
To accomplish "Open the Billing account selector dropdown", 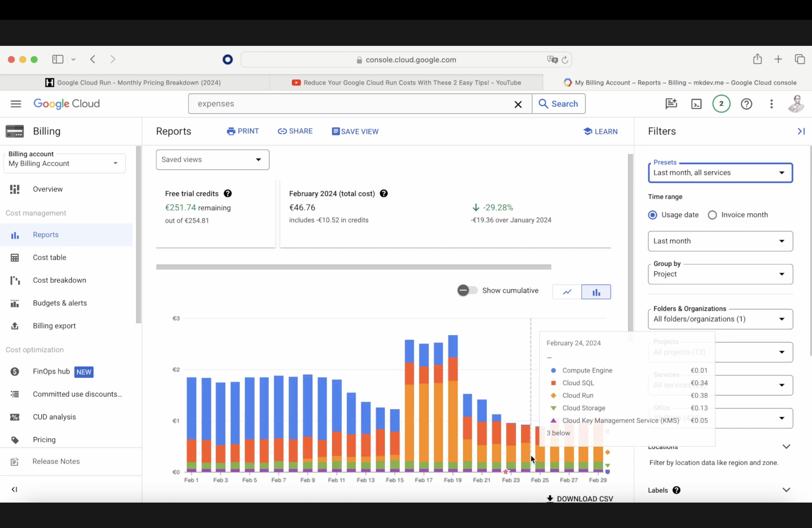I will (64, 163).
